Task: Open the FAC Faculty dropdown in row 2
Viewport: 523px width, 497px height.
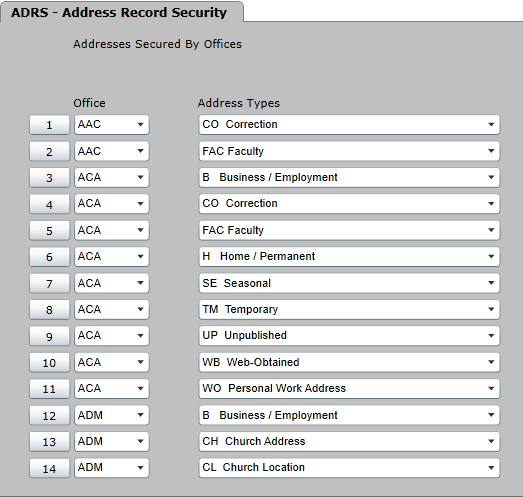Action: point(349,151)
